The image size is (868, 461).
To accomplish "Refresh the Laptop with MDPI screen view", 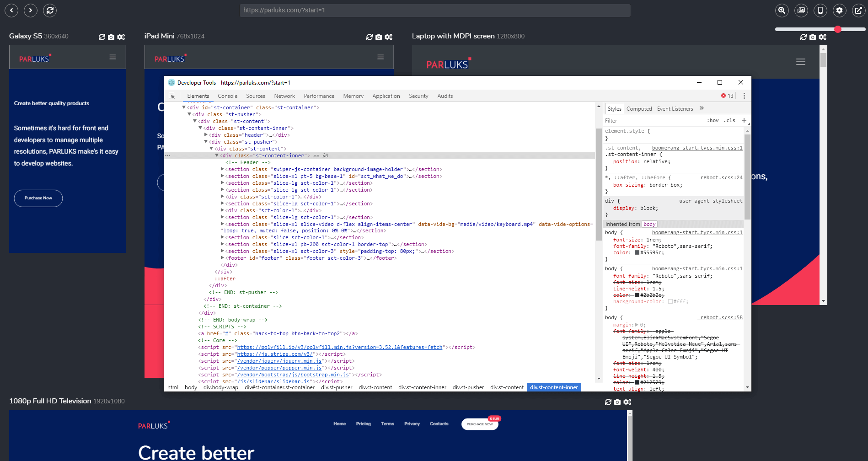I will tap(804, 37).
